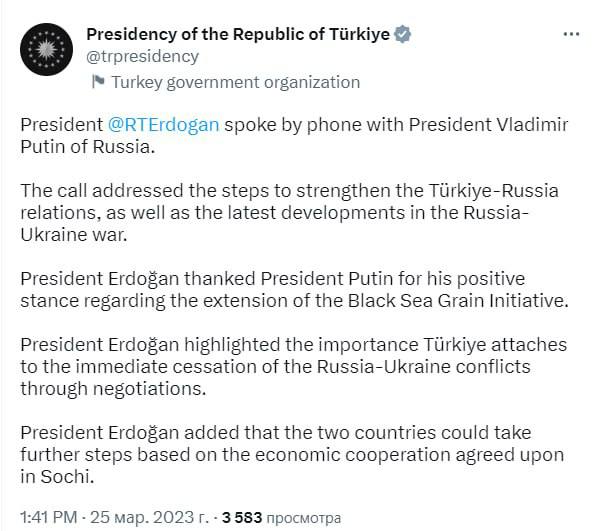Open the 1:41 PM timestamp link

49,518
